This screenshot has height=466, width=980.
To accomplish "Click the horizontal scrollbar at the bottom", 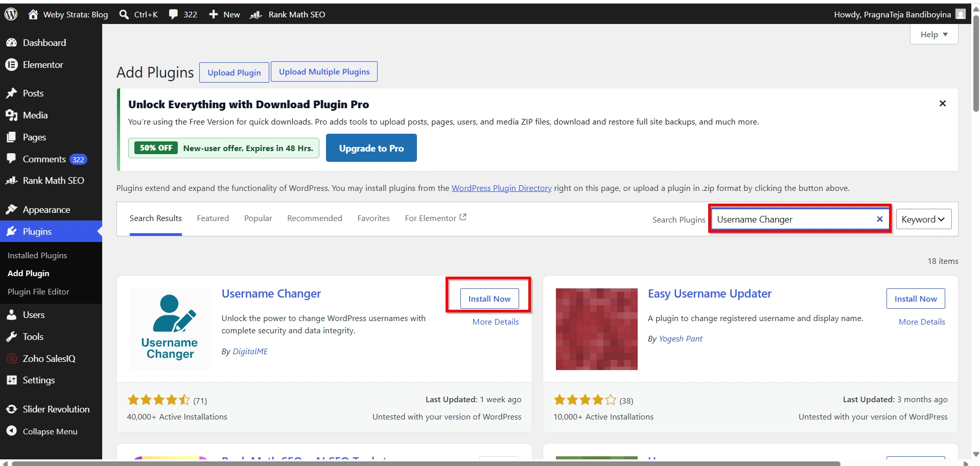I will click(426, 463).
